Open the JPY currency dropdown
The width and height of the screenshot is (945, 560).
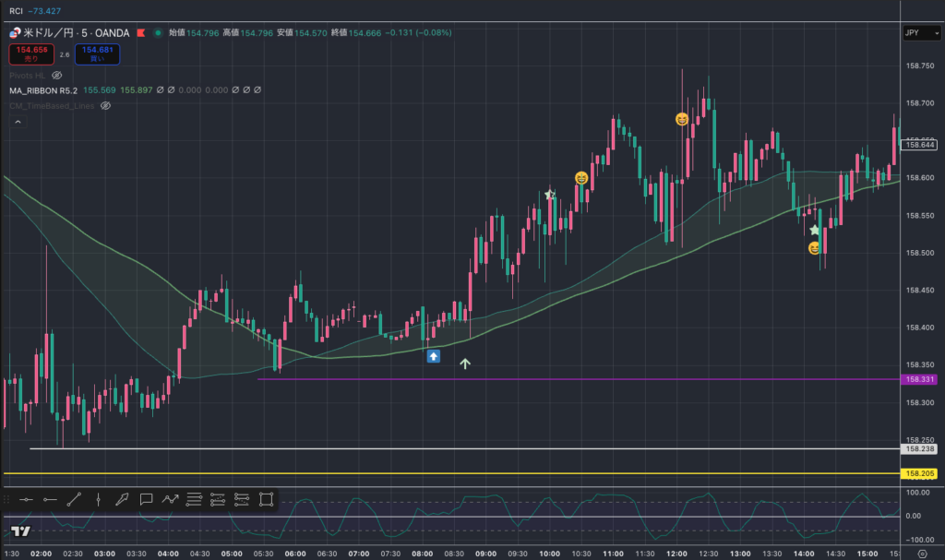921,33
